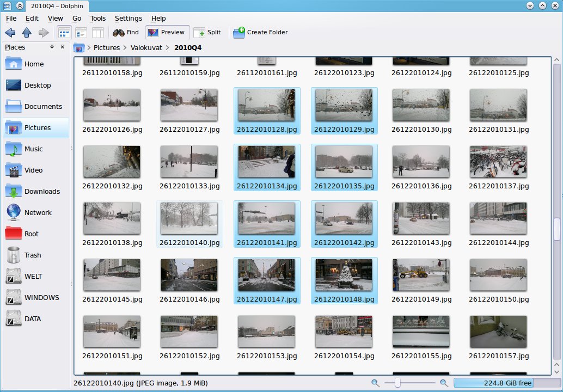Expand arrow between Valokuvat and 2010Q4
This screenshot has height=392, width=563.
pyautogui.click(x=167, y=48)
